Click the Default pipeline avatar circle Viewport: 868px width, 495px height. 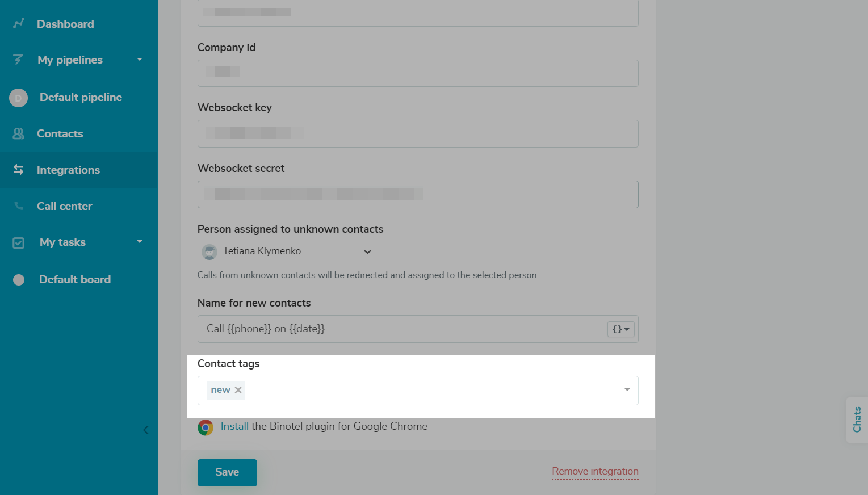(18, 98)
